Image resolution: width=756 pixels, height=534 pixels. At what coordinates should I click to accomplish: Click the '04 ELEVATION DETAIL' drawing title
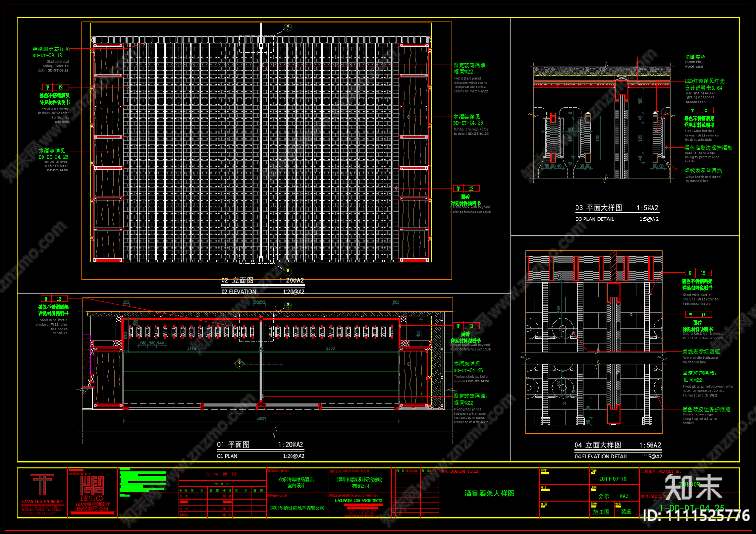(x=601, y=457)
